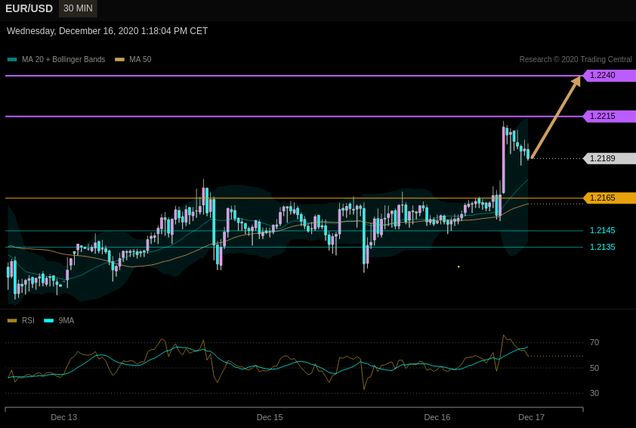Image resolution: width=636 pixels, height=428 pixels.
Task: Click the 9MA legend color swatch
Action: pyautogui.click(x=49, y=321)
